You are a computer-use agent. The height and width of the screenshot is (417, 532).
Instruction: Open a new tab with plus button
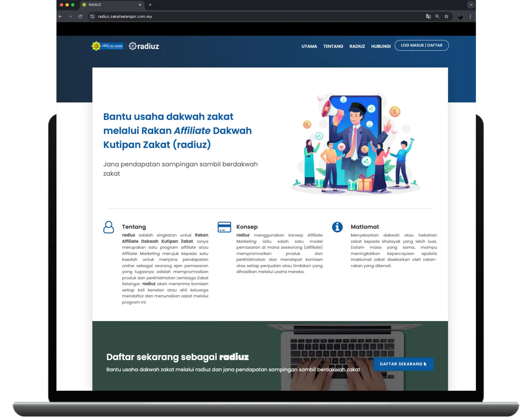[150, 5]
